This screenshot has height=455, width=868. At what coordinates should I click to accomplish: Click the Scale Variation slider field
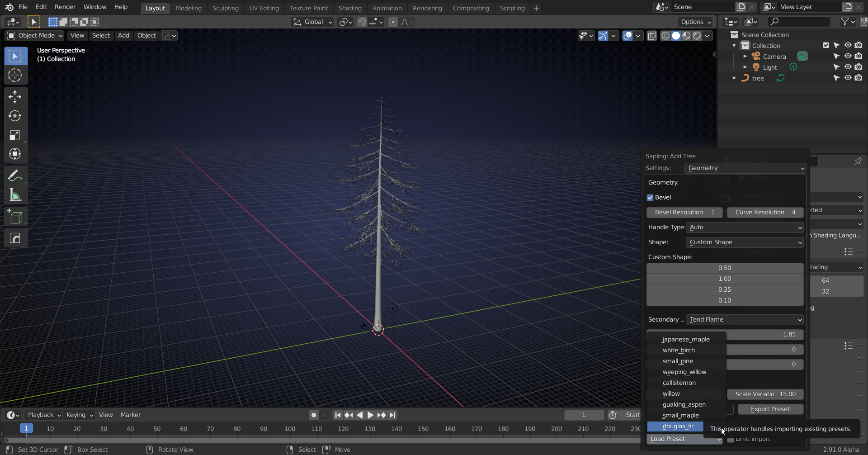point(765,394)
